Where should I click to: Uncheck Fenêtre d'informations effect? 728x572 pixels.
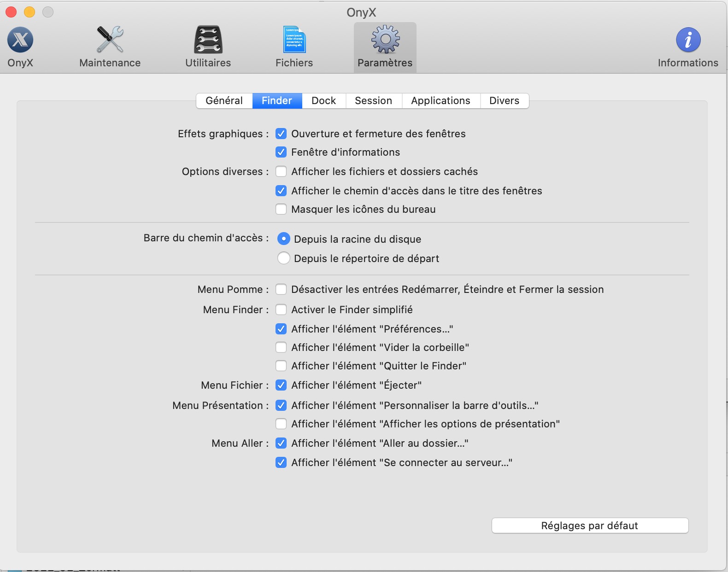pyautogui.click(x=281, y=152)
